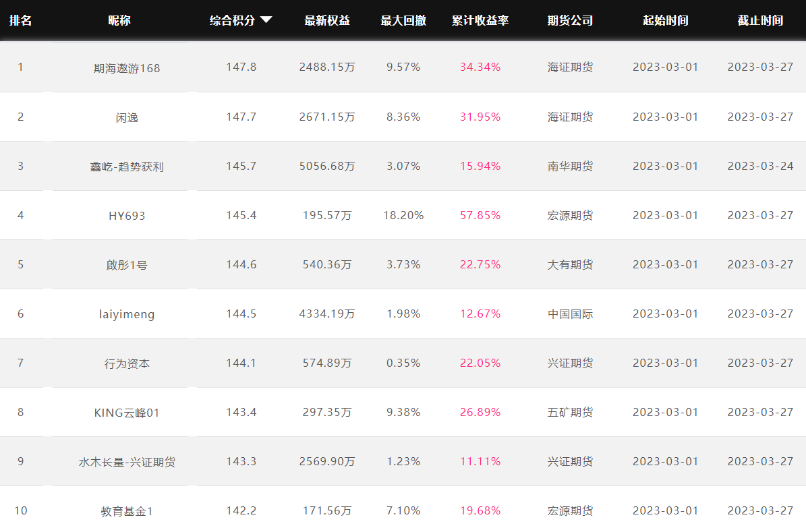Open nickname HY693
806x532 pixels.
[x=127, y=216]
